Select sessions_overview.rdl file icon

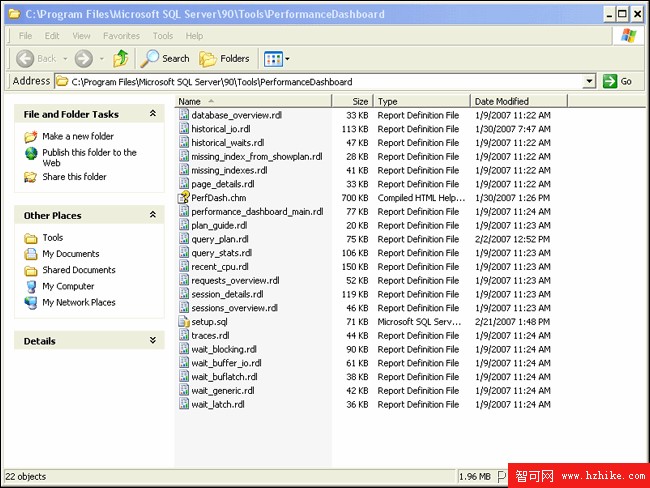coord(184,308)
